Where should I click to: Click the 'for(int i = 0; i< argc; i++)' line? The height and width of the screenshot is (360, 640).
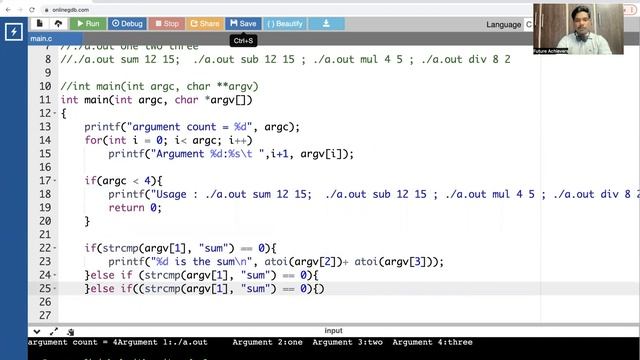click(x=168, y=140)
